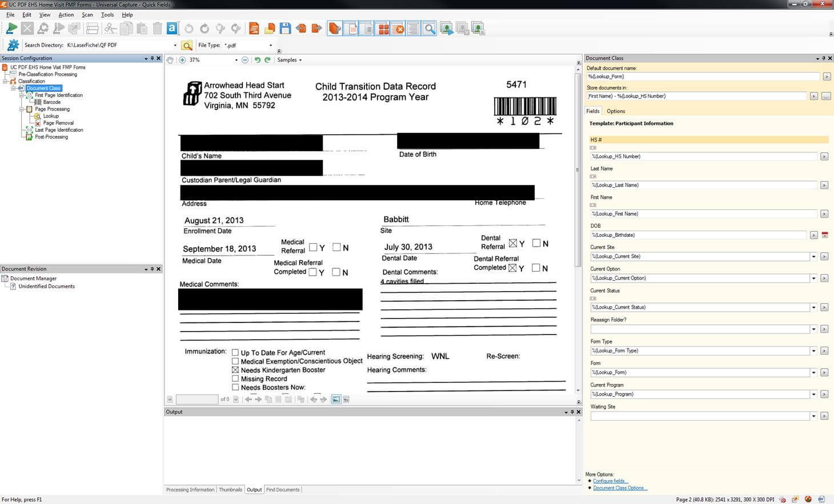Click the blue letter 'a' toolbar icon
The width and height of the screenshot is (834, 504).
tap(172, 28)
